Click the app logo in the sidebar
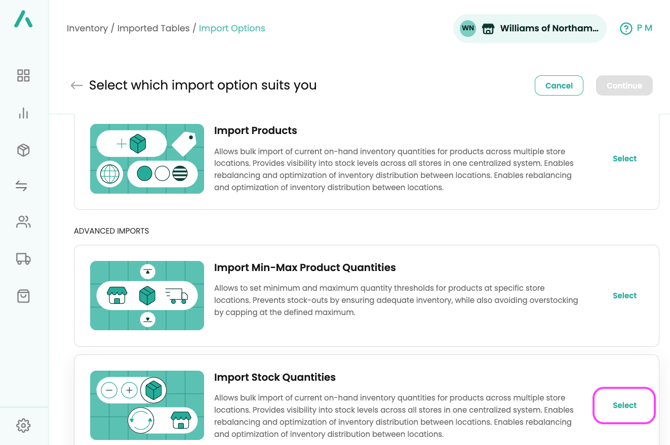Viewport: 670px width, 445px height. coord(23,18)
